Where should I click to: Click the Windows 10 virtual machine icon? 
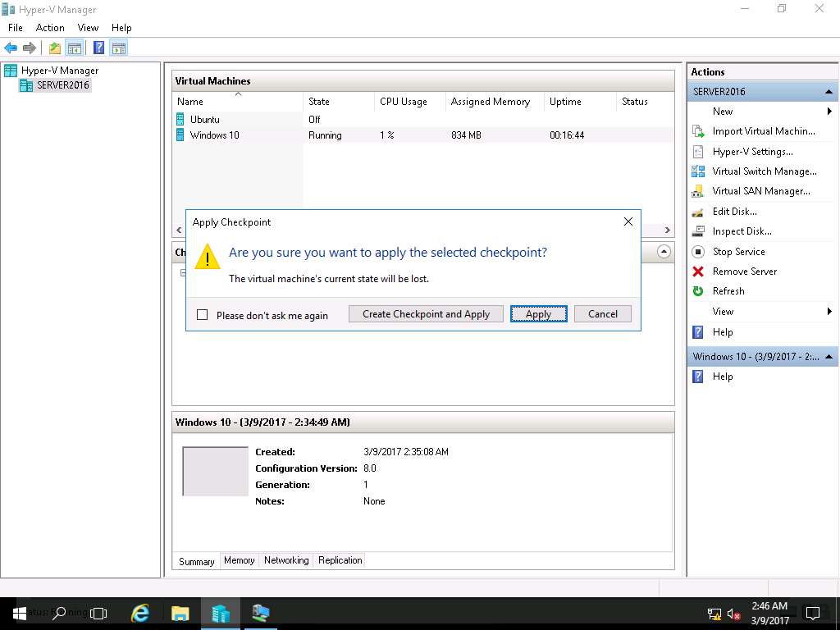click(180, 135)
